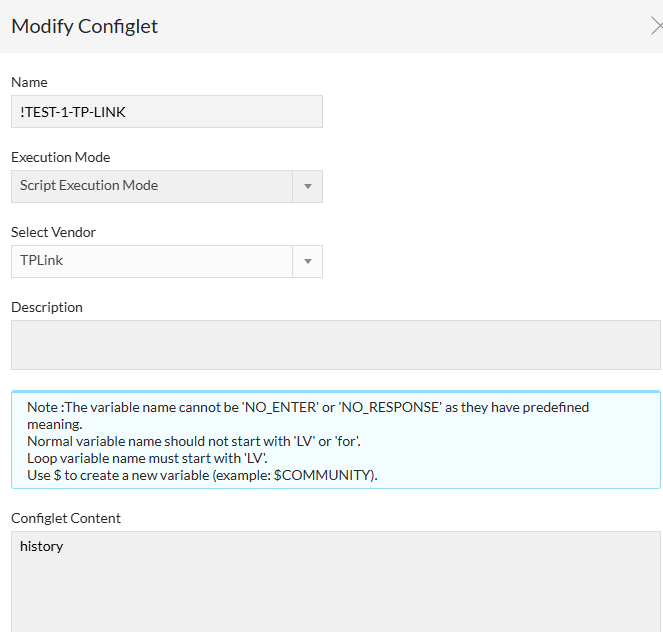Viewport: 663px width, 632px height.
Task: Focus the empty Description text area
Action: click(x=335, y=345)
